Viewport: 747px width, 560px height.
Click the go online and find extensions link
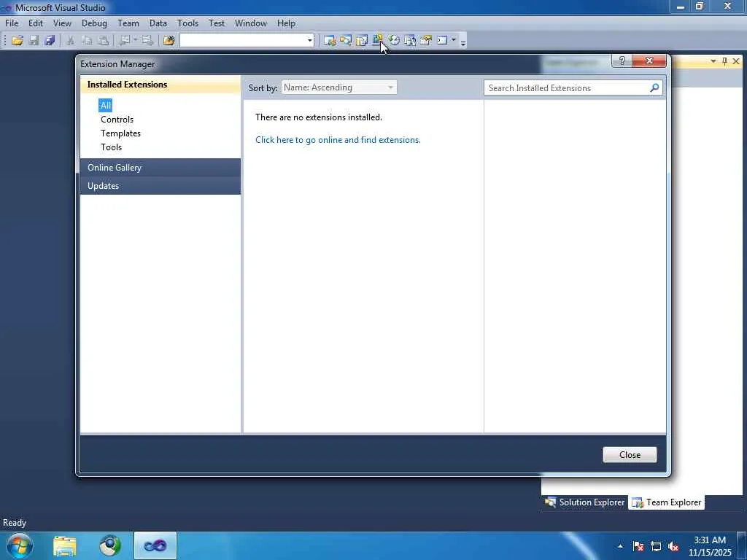(x=338, y=140)
